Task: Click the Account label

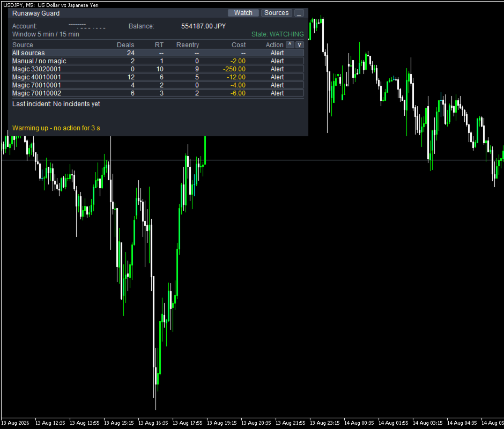Action: [x=25, y=26]
